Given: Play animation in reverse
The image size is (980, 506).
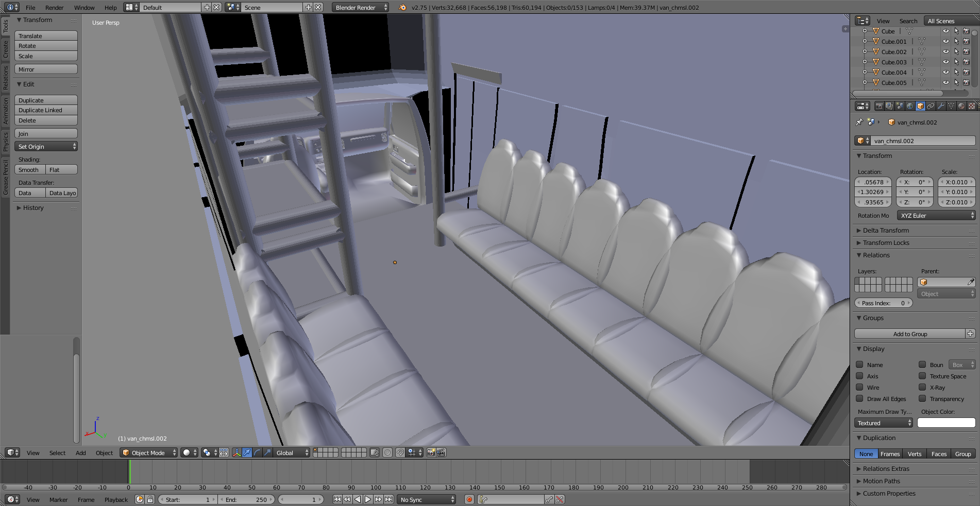Looking at the screenshot, I should pos(358,499).
